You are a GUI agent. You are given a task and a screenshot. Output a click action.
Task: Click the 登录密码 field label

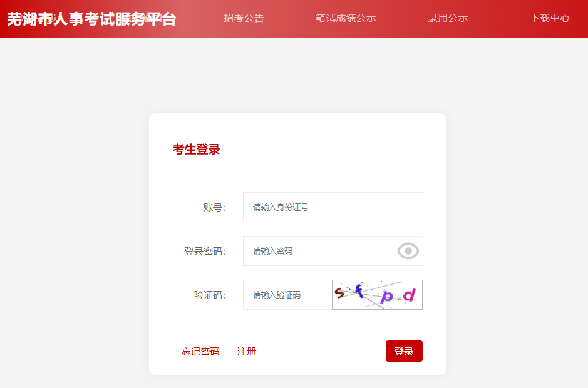[x=205, y=252]
